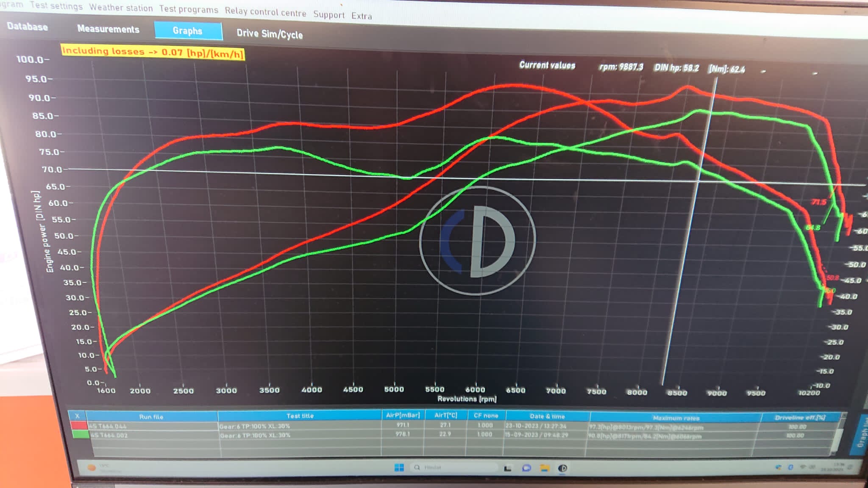Open the Chat icon on taskbar
The image size is (868, 488).
point(526,468)
